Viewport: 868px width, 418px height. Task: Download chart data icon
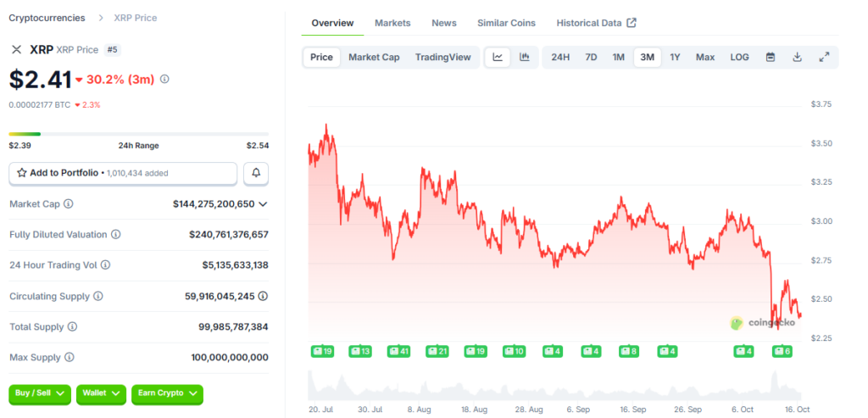(x=797, y=58)
